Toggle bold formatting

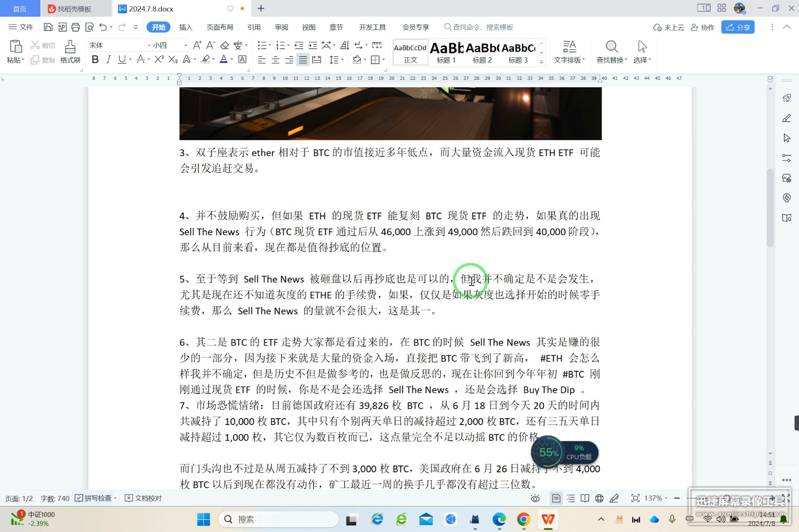tap(95, 60)
